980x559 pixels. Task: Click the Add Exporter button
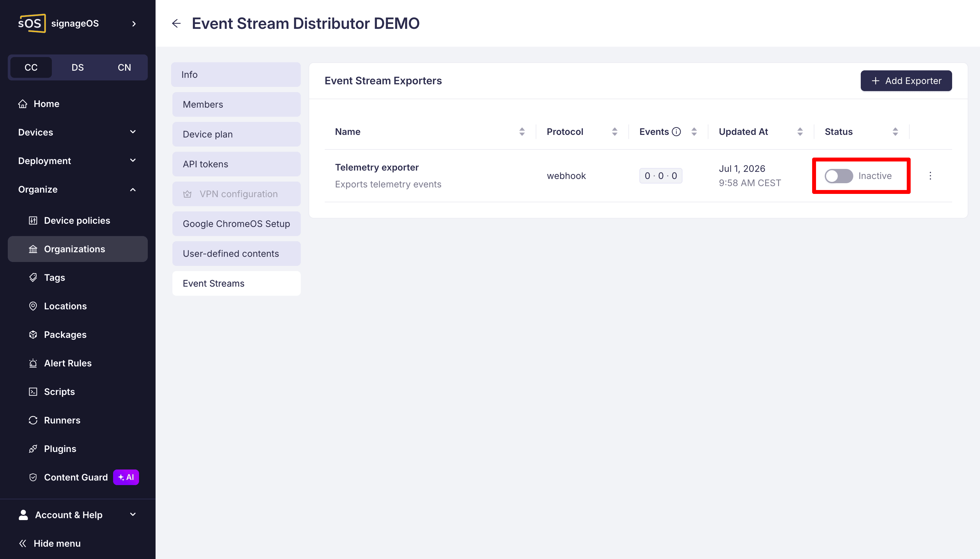pyautogui.click(x=906, y=81)
